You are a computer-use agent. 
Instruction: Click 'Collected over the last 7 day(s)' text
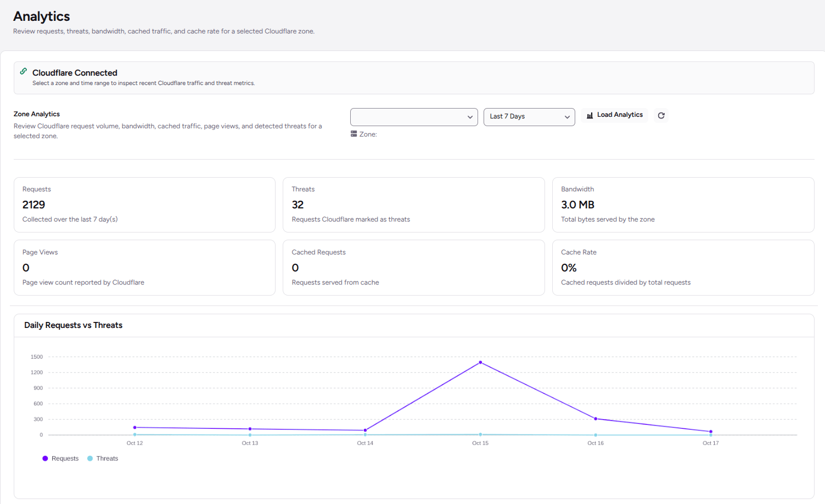(x=70, y=219)
